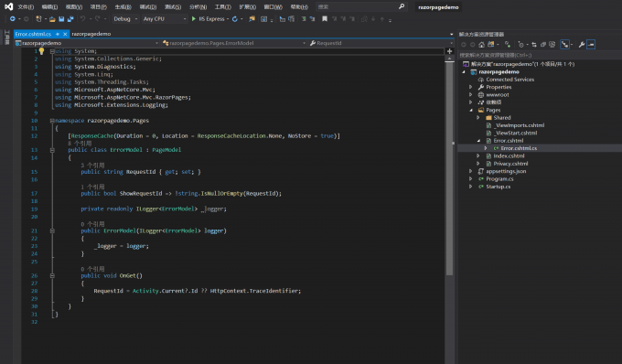The height and width of the screenshot is (364, 622).
Task: Click the Home icon in Solution Explorer
Action: (481, 45)
